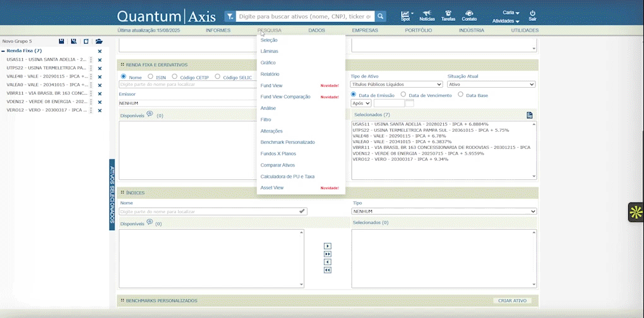Open Emissor NENHUM dropdown

(188, 103)
